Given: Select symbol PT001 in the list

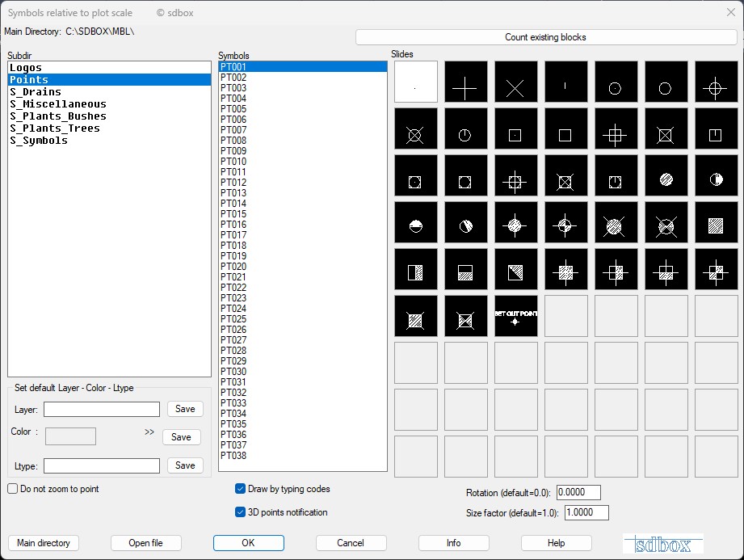Looking at the screenshot, I should coord(303,67).
